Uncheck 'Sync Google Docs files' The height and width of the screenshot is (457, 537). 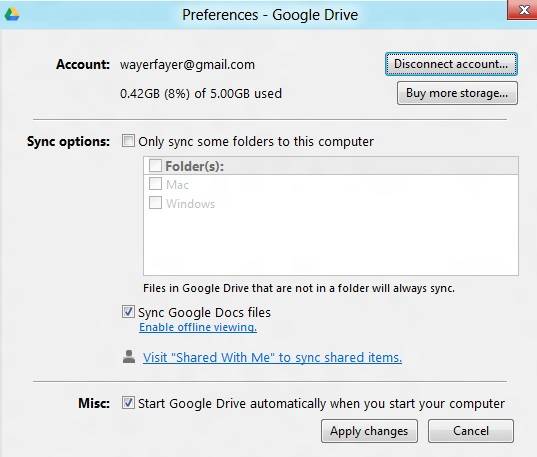128,312
